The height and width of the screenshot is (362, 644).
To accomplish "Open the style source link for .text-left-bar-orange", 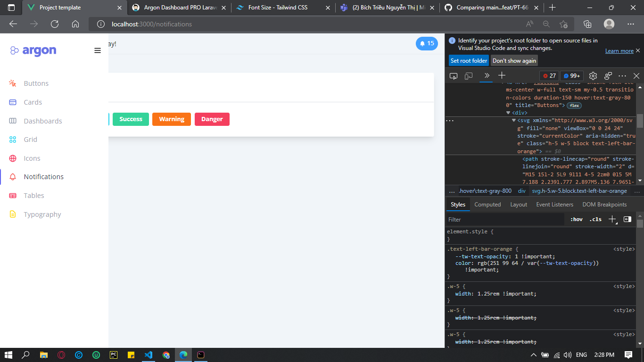I will tap(624, 249).
